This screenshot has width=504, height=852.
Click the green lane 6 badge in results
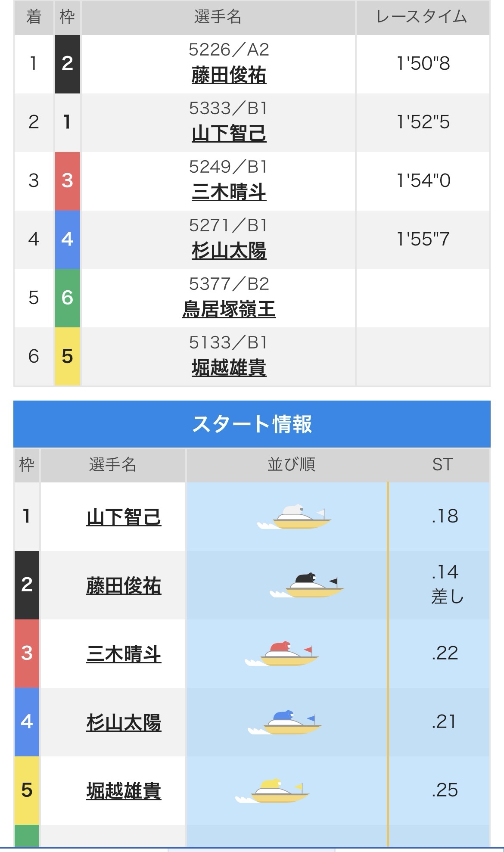tap(67, 298)
